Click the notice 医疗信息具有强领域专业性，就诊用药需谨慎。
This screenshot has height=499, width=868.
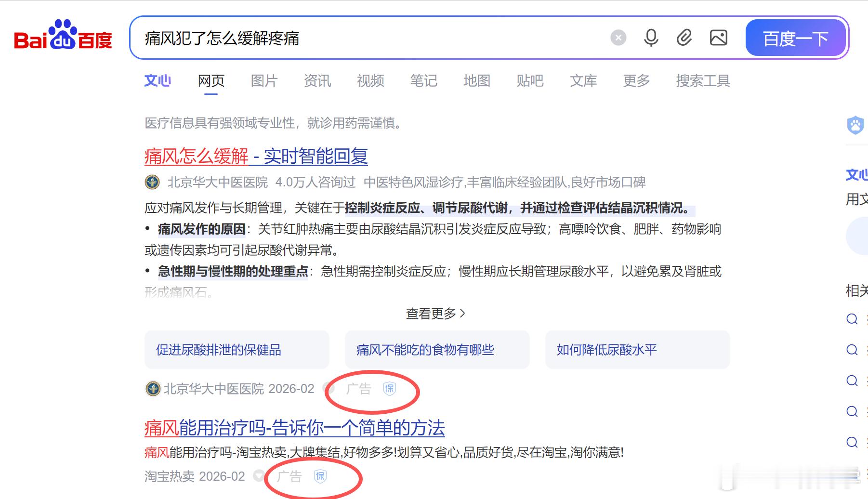point(273,123)
